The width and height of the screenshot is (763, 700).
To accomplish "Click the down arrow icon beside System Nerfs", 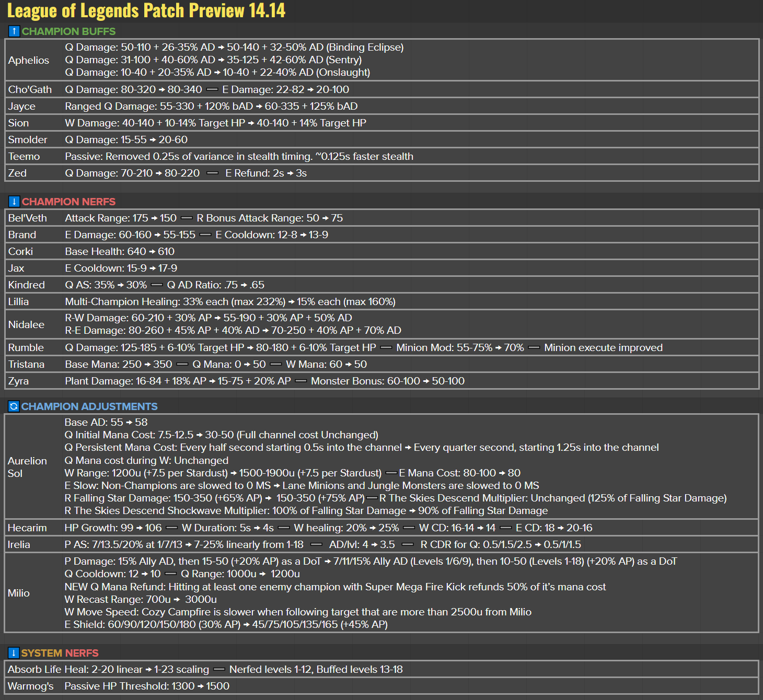I will (x=14, y=653).
